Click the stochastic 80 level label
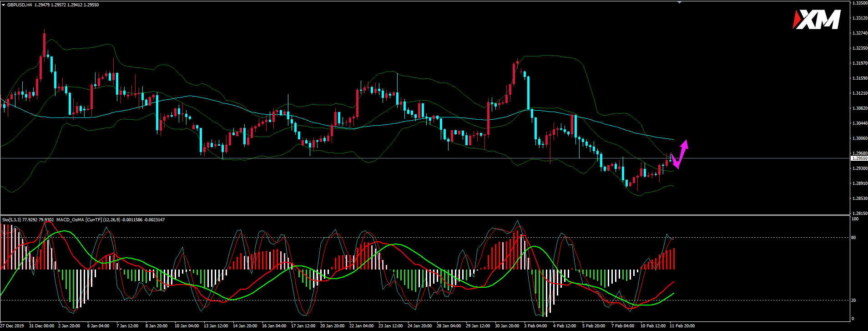 [853, 238]
